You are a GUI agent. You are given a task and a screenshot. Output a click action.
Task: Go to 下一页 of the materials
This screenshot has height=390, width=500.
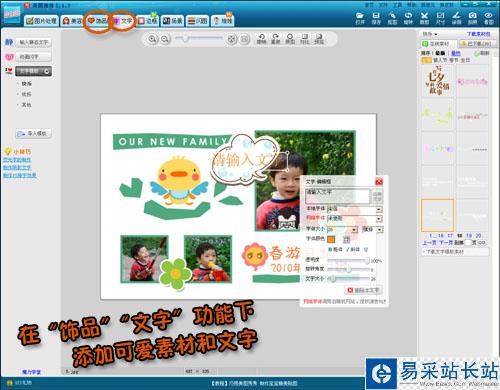click(446, 242)
